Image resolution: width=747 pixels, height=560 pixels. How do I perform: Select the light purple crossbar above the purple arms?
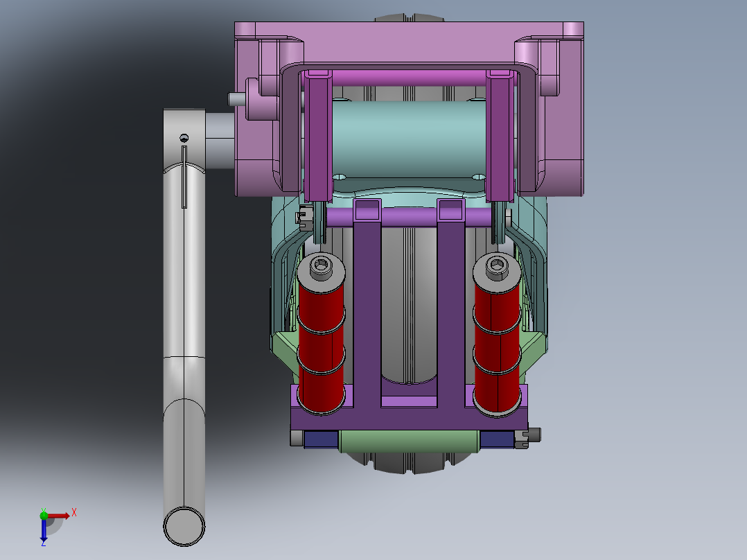click(x=409, y=217)
